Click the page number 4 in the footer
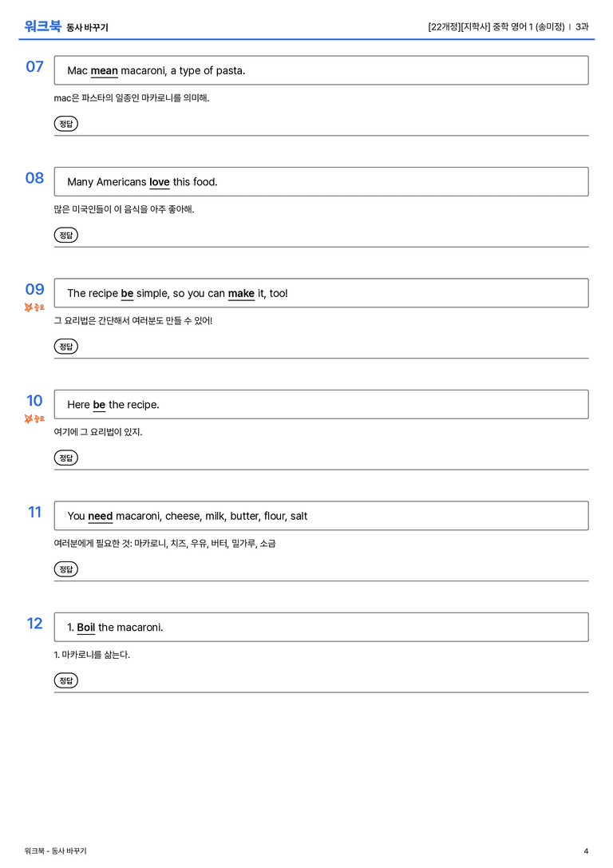 tap(586, 851)
